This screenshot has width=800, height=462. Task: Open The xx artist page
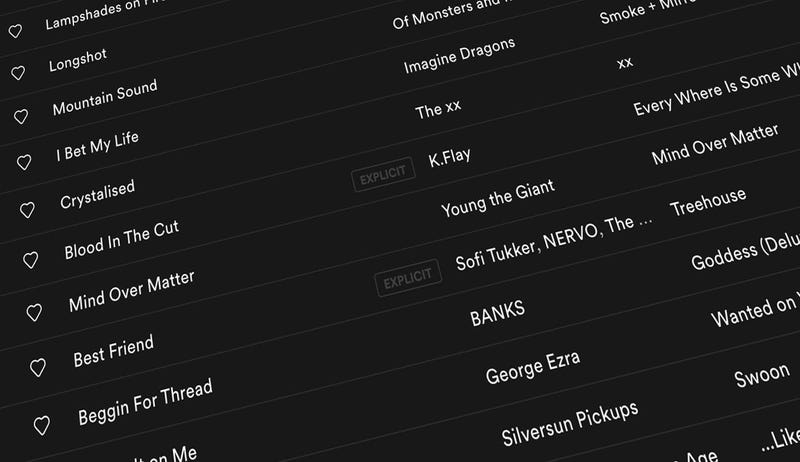click(x=438, y=110)
